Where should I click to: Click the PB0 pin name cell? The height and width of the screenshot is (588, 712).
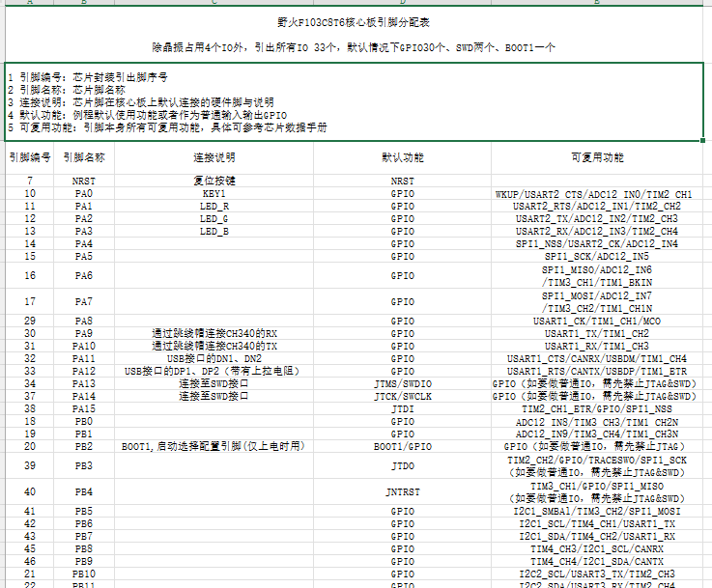point(84,422)
